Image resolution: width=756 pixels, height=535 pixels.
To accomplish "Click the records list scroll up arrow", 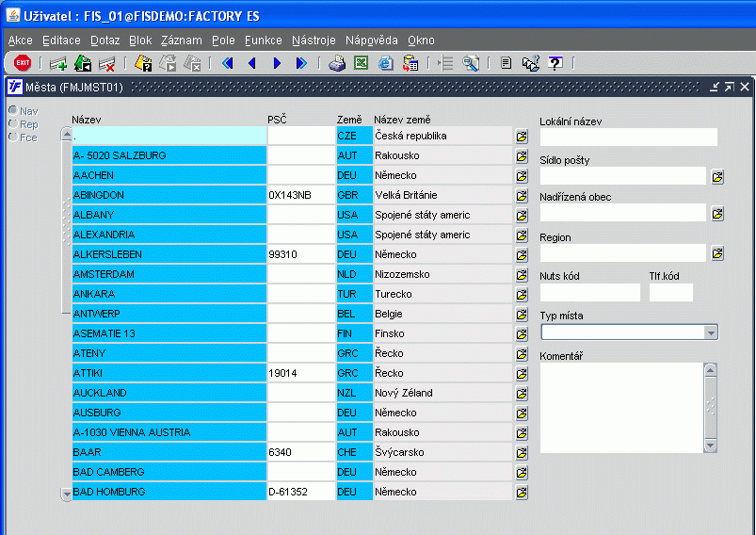I will point(67,135).
